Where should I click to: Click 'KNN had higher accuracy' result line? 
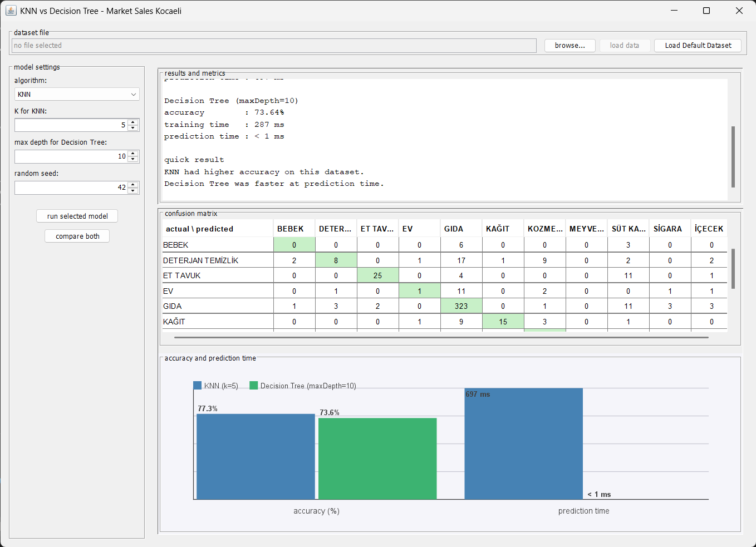click(264, 172)
